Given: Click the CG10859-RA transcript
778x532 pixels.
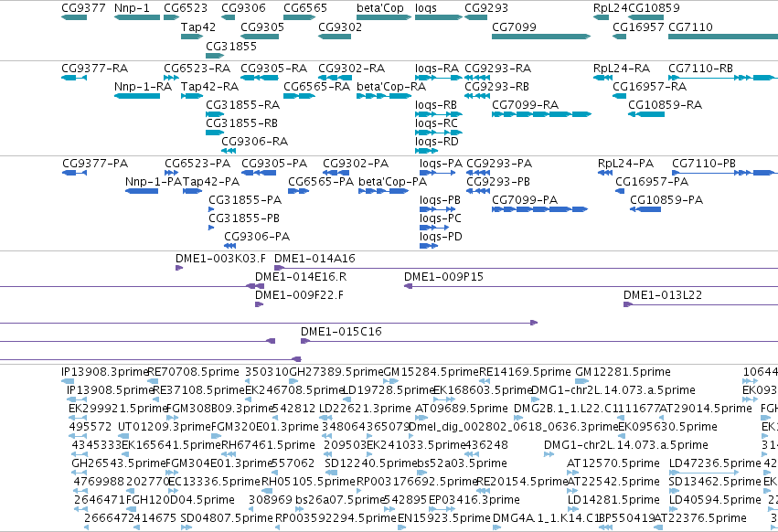Looking at the screenshot, I should pyautogui.click(x=646, y=114).
